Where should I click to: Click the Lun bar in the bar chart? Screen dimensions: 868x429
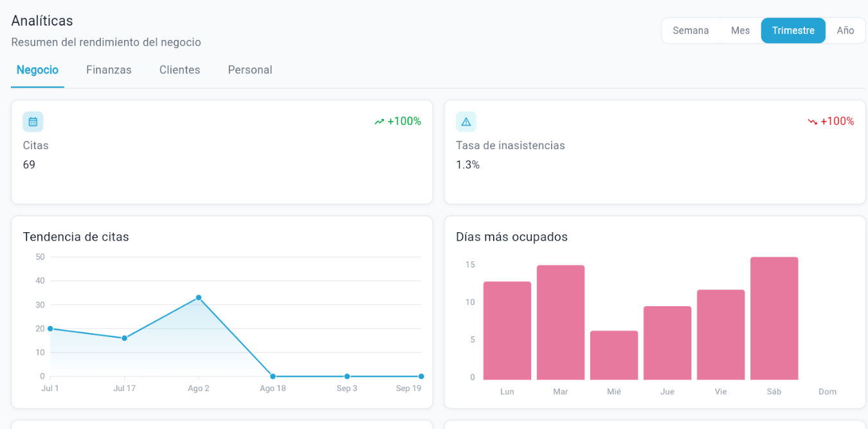(507, 331)
